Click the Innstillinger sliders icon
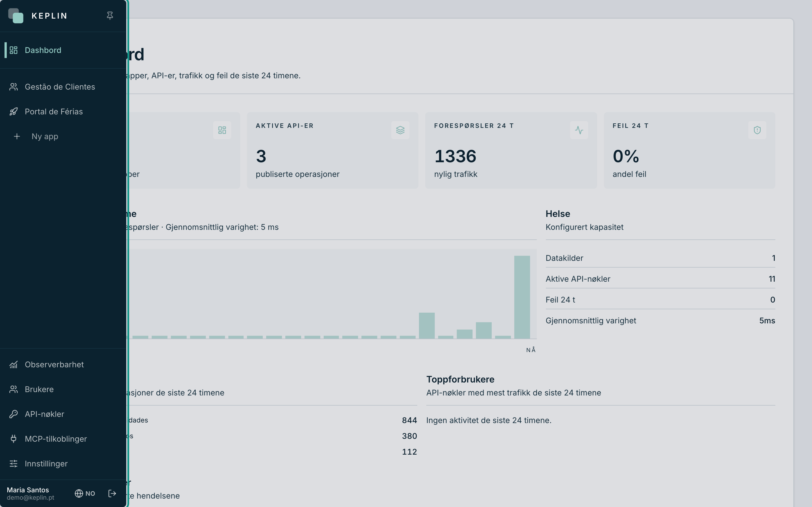The height and width of the screenshot is (507, 812). coord(14,464)
